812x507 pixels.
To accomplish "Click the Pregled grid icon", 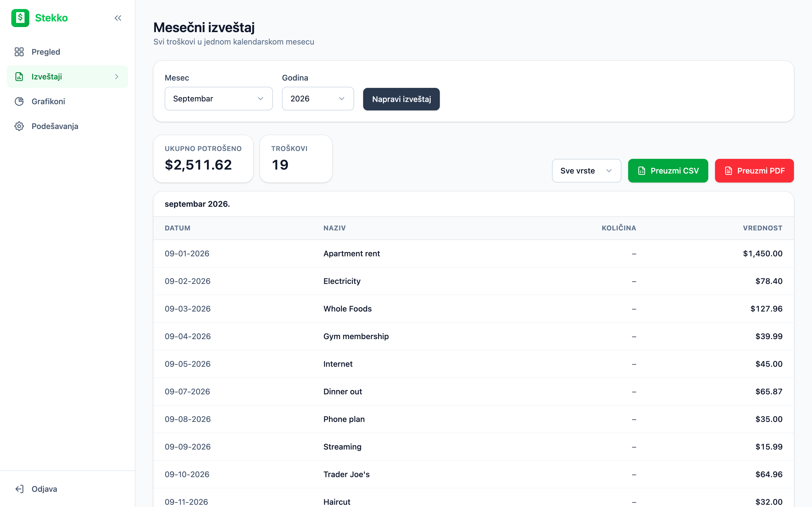I will click(x=19, y=52).
